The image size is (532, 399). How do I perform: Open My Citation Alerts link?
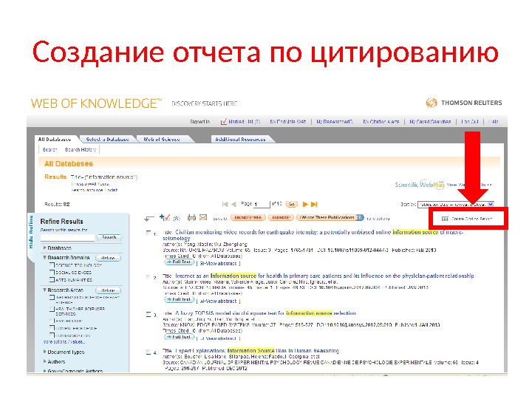tap(381, 121)
